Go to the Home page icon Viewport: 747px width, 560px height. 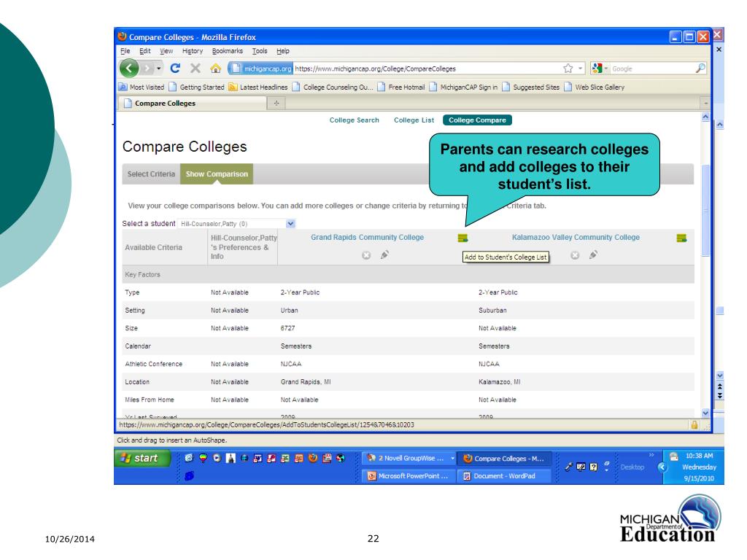(215, 69)
